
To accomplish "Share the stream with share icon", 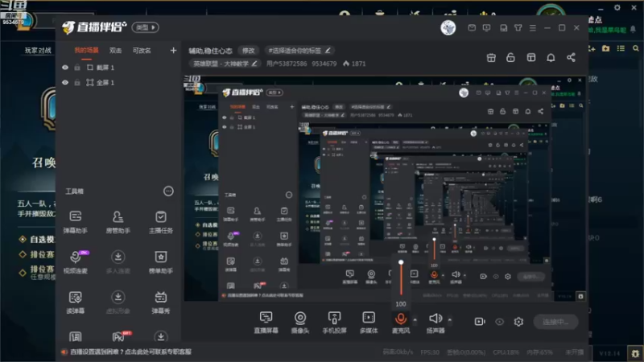I will point(571,57).
